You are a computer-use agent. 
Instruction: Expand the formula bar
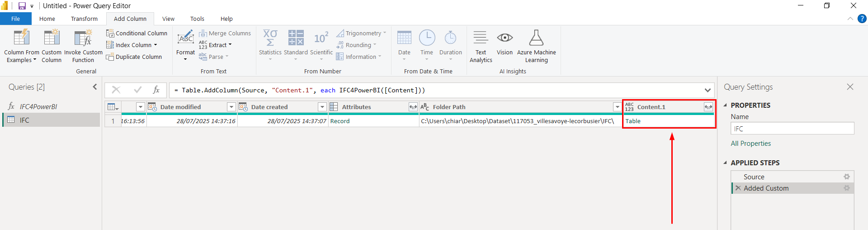[x=708, y=90]
